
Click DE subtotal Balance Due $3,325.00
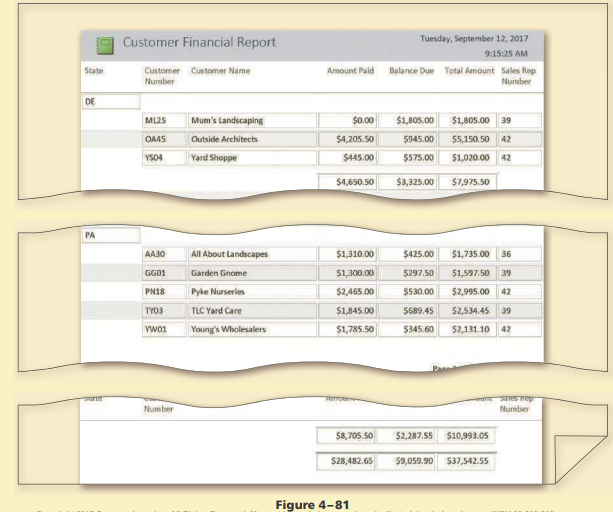click(x=407, y=182)
